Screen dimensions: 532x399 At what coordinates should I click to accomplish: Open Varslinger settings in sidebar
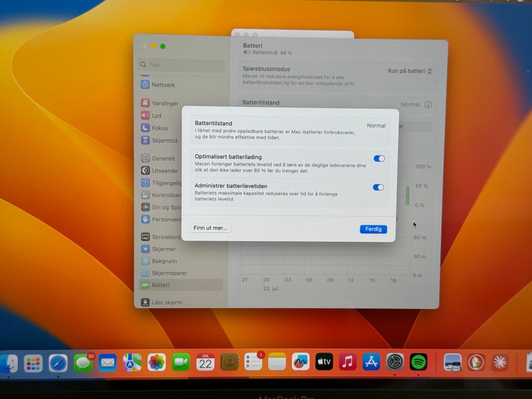(x=160, y=103)
